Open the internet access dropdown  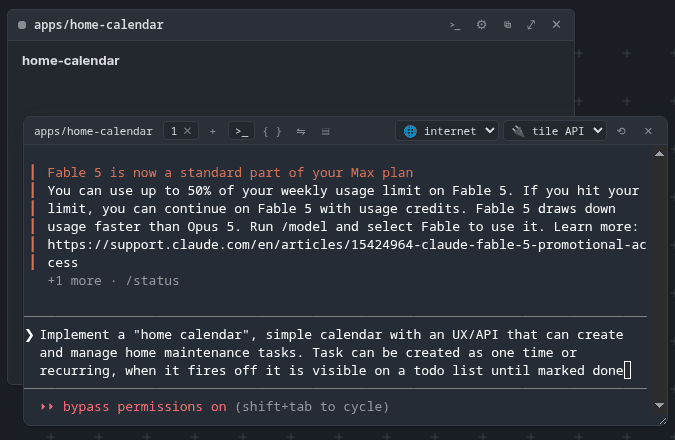click(447, 131)
